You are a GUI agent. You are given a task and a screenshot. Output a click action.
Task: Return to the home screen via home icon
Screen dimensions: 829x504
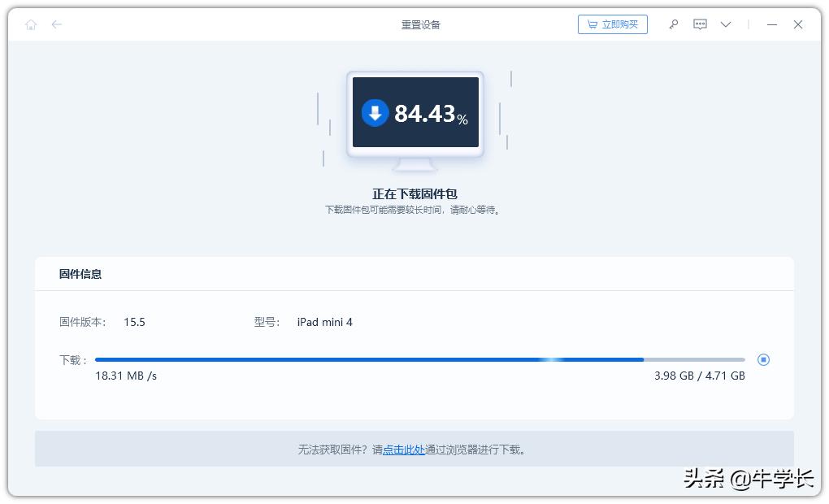[31, 24]
